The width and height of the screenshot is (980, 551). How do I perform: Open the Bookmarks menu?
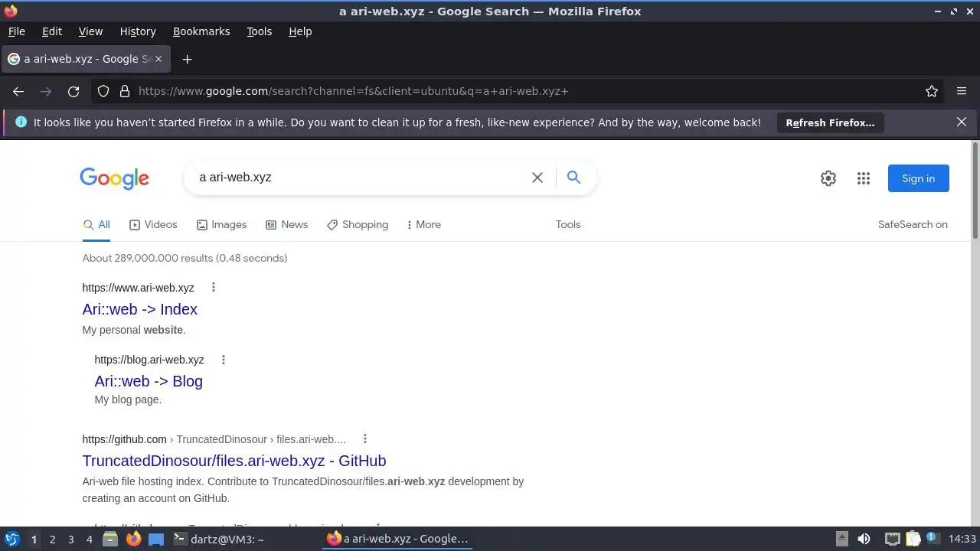[201, 31]
